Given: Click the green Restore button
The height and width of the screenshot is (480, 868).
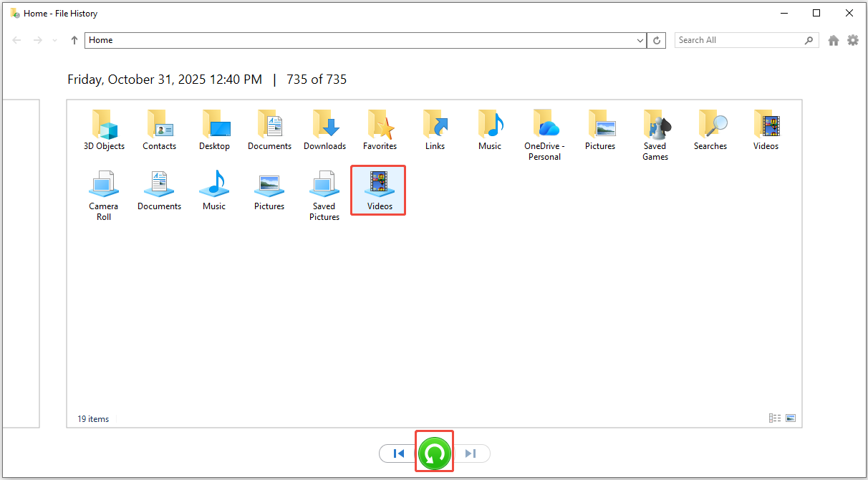Looking at the screenshot, I should click(434, 453).
